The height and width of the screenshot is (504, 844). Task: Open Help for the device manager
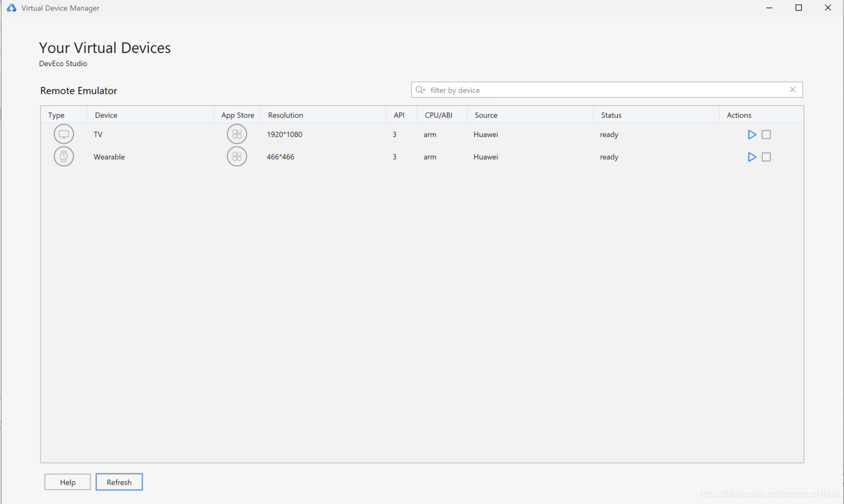coord(68,482)
